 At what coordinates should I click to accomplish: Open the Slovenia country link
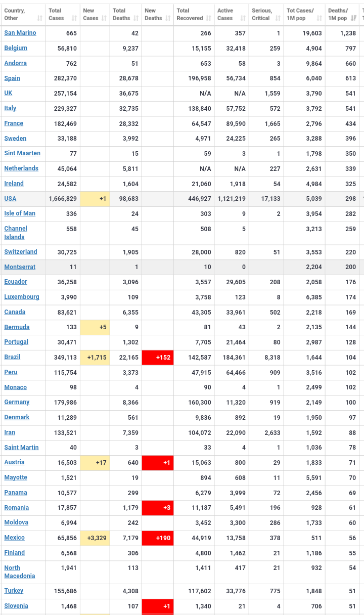(x=16, y=606)
